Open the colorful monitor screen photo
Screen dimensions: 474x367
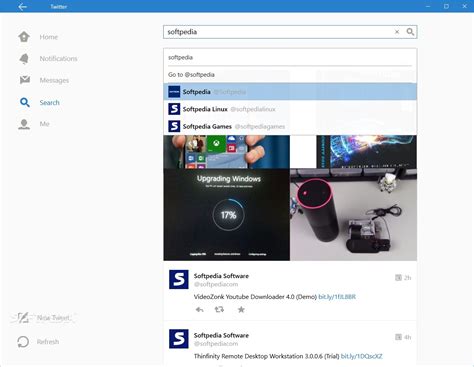pyautogui.click(x=366, y=152)
